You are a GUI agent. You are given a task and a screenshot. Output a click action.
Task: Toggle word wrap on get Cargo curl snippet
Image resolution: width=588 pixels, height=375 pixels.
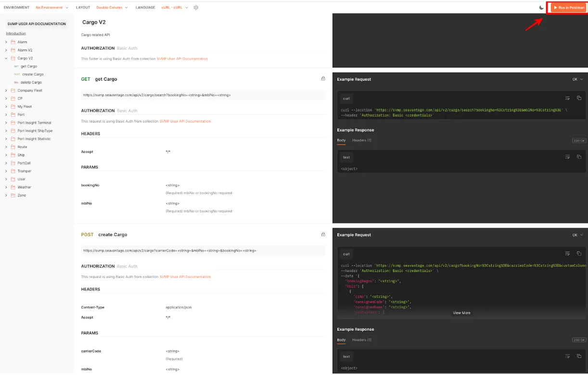pos(567,98)
